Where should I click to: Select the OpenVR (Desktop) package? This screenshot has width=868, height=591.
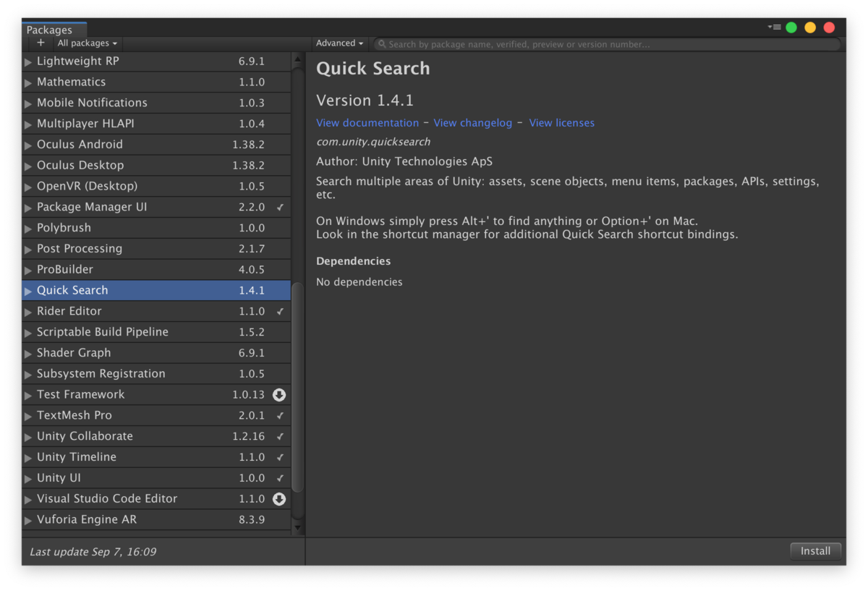(x=156, y=187)
